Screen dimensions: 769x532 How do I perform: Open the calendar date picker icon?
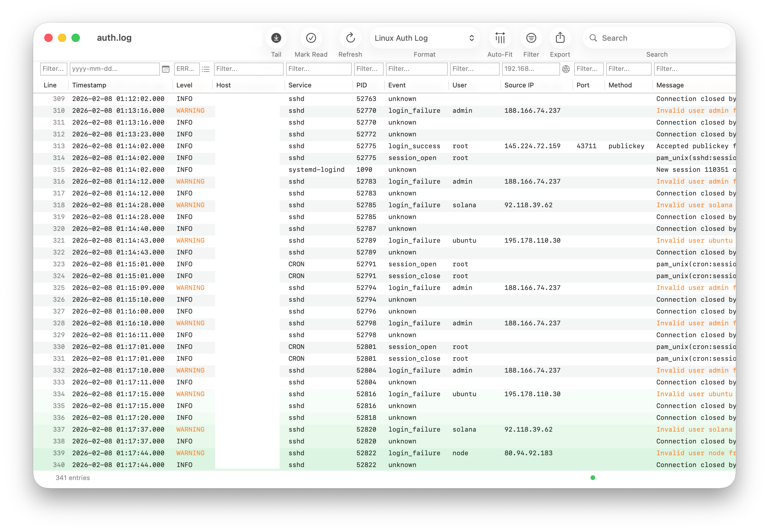click(x=166, y=69)
